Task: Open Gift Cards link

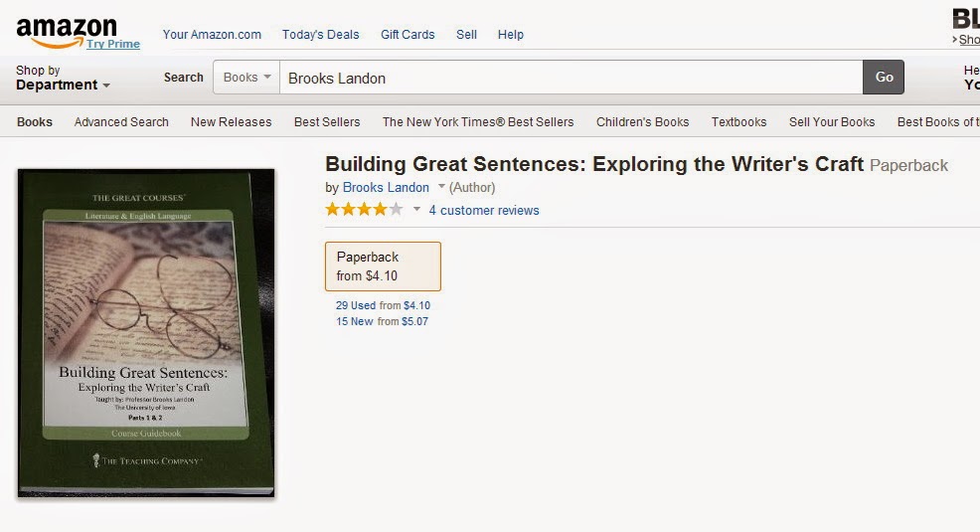Action: [x=408, y=34]
